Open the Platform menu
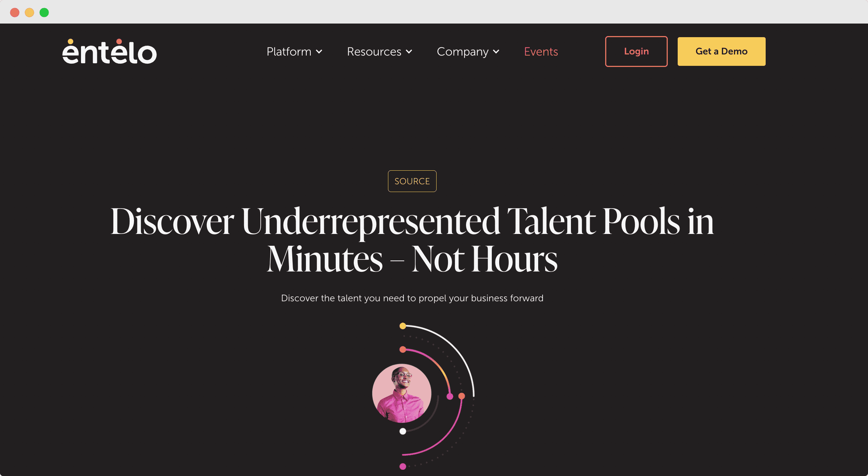This screenshot has height=476, width=868. pos(294,51)
